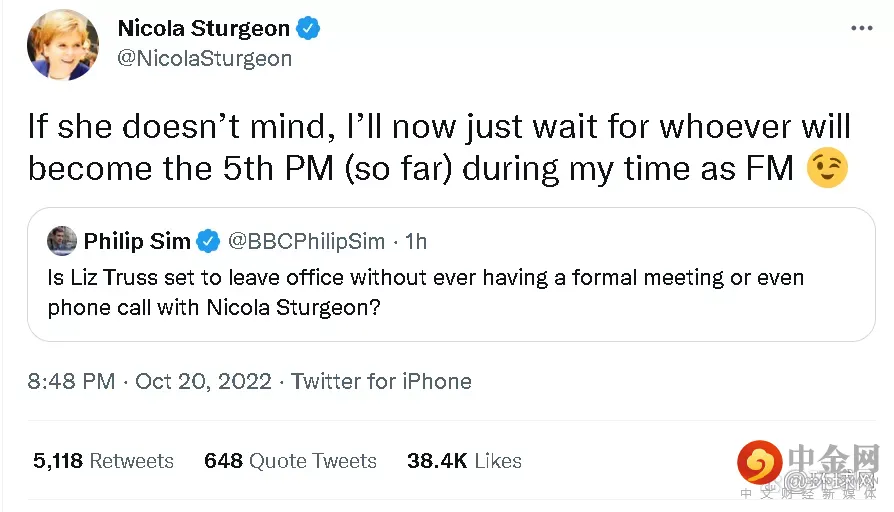Click verified badge beside Nicola Sturgeon
This screenshot has height=512, width=894.
click(308, 28)
